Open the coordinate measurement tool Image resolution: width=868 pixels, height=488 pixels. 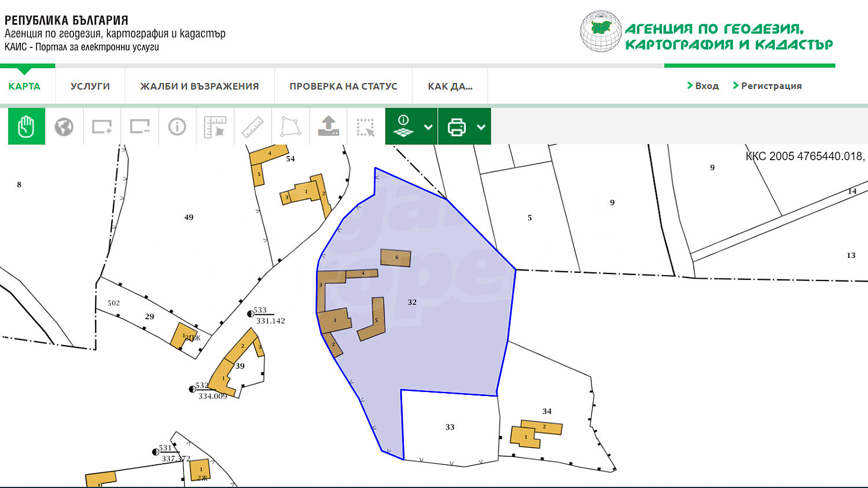click(215, 127)
